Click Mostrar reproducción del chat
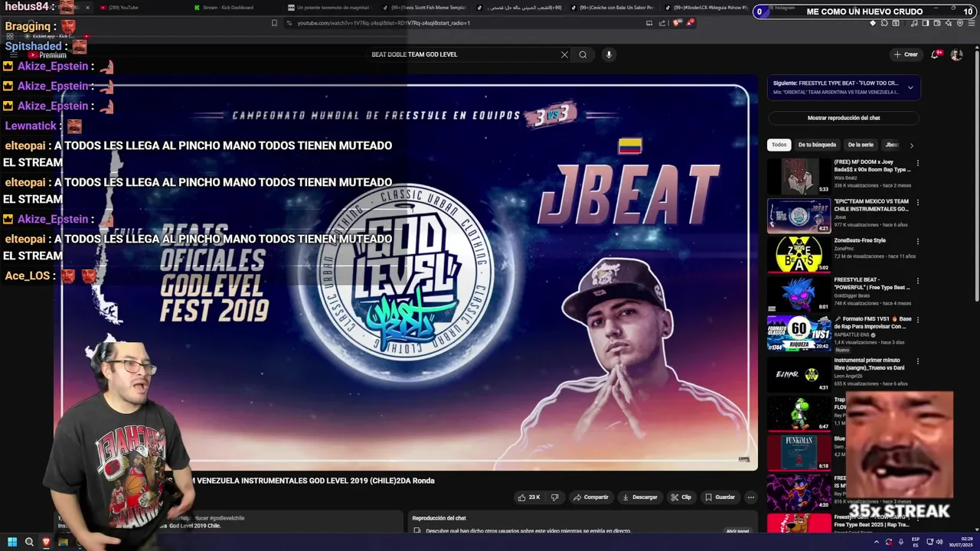The width and height of the screenshot is (980, 551). 844,118
